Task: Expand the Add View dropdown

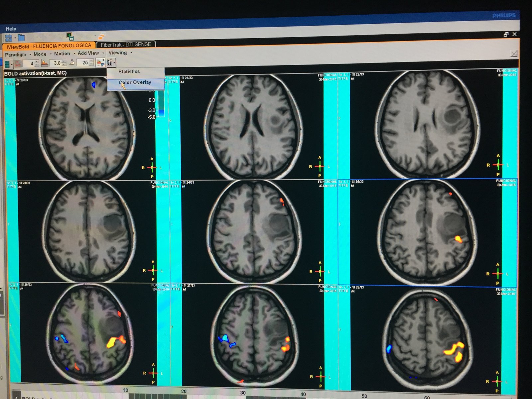Action: click(x=88, y=53)
